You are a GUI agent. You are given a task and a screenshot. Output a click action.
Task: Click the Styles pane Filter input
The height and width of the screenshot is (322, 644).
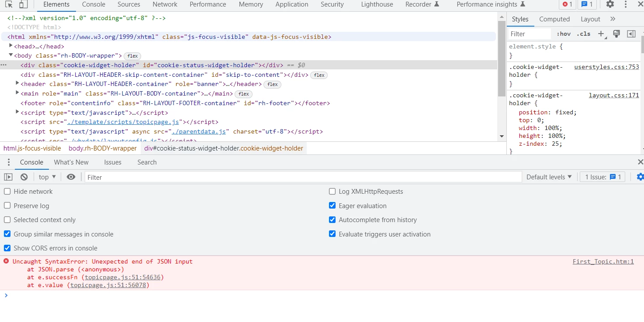pyautogui.click(x=530, y=34)
